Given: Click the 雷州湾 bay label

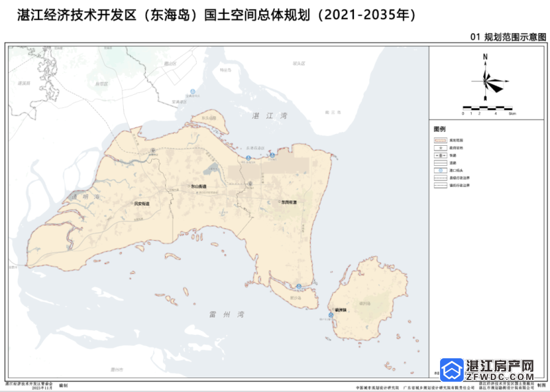Looking at the screenshot, I should coord(227,314).
